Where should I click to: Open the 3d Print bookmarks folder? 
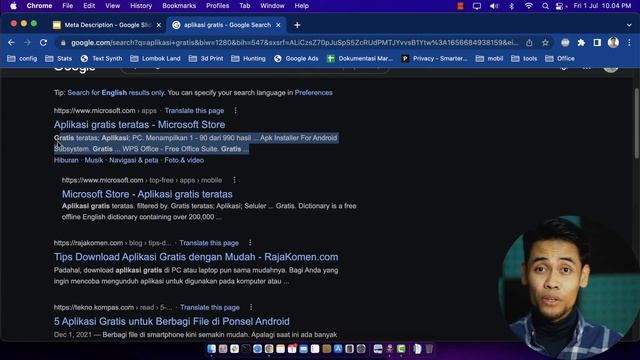pyautogui.click(x=206, y=59)
